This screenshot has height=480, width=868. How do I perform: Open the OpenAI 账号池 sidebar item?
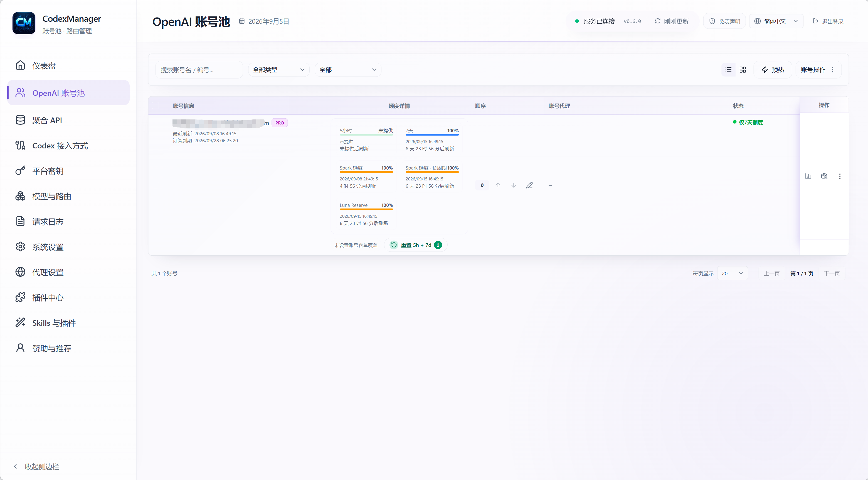68,93
